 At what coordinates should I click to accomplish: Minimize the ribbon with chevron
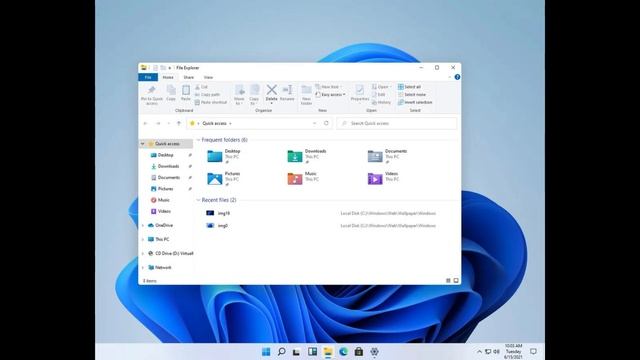[x=450, y=77]
